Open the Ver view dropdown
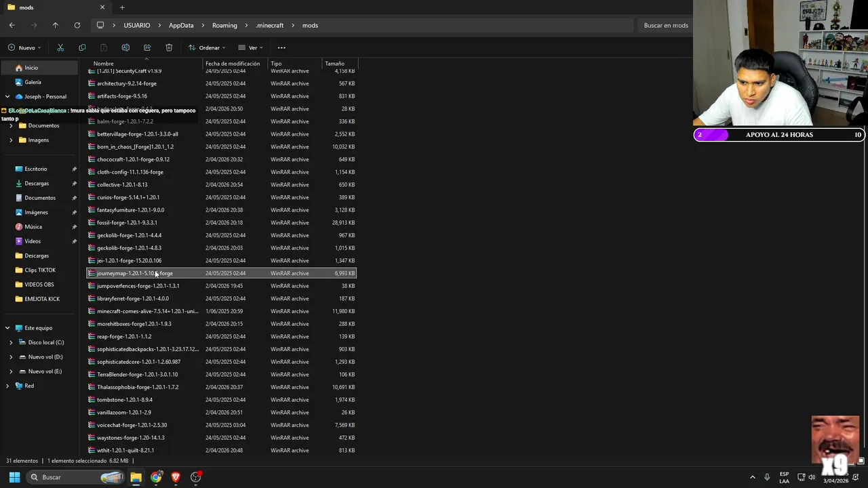This screenshot has width=868, height=488. coord(250,47)
